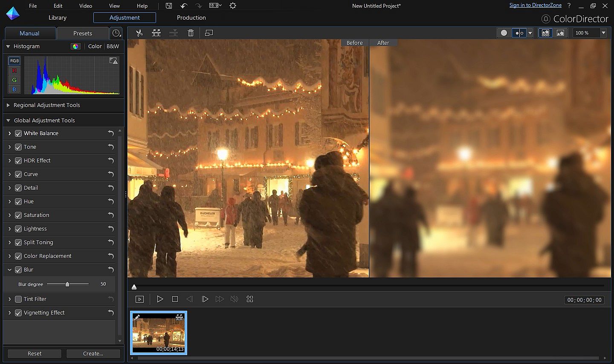Image resolution: width=614 pixels, height=364 pixels.
Task: Click the undo arrow in top bar
Action: click(x=184, y=6)
